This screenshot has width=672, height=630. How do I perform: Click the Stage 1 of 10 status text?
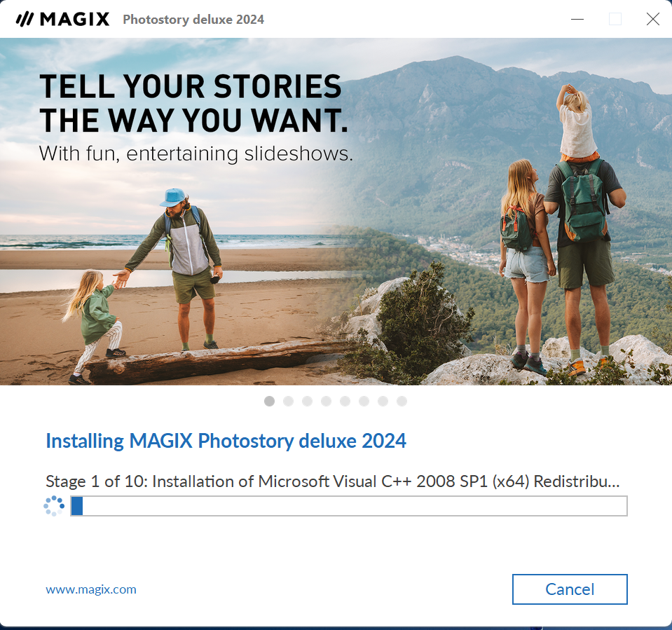pyautogui.click(x=333, y=481)
